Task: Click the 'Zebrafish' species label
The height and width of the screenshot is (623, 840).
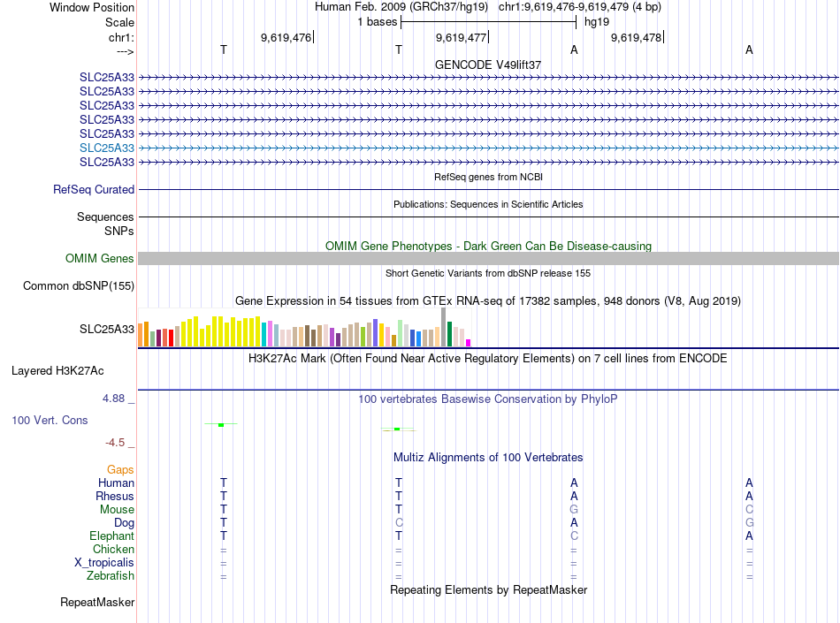Action: [x=111, y=576]
